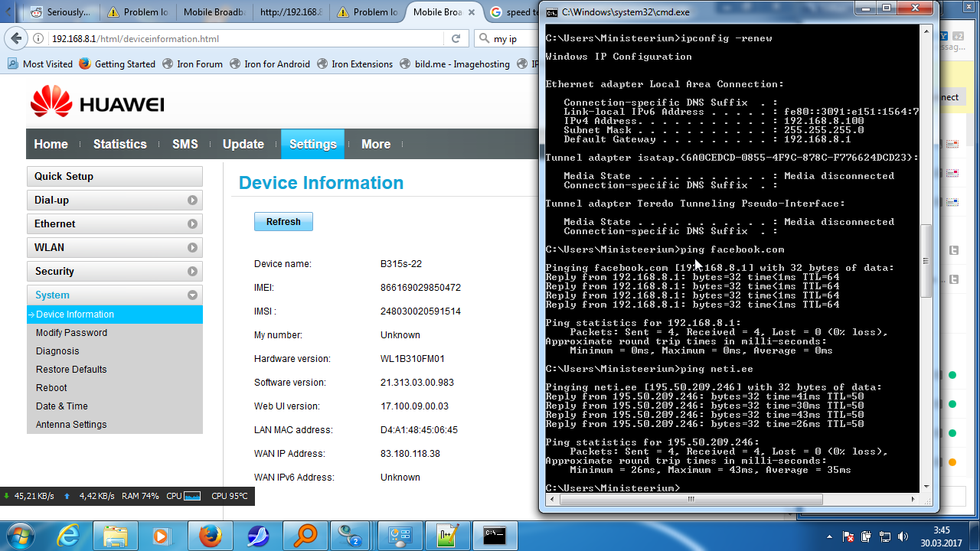Open the Quick Setup section
Screen dimensions: 980x551
click(x=115, y=176)
